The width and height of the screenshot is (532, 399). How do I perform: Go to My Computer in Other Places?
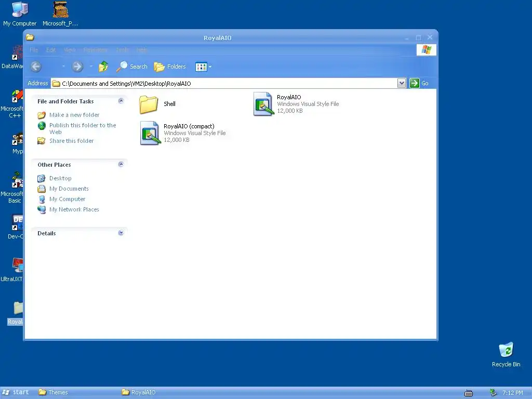tap(67, 199)
